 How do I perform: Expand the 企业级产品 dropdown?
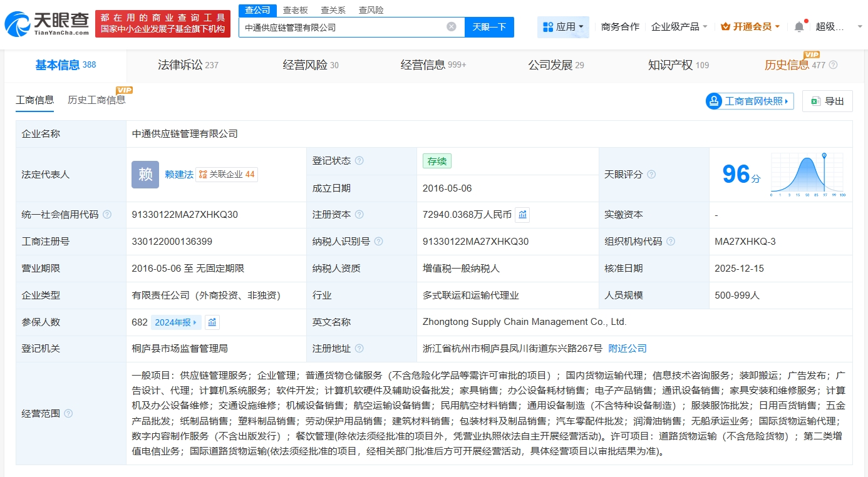pyautogui.click(x=679, y=27)
